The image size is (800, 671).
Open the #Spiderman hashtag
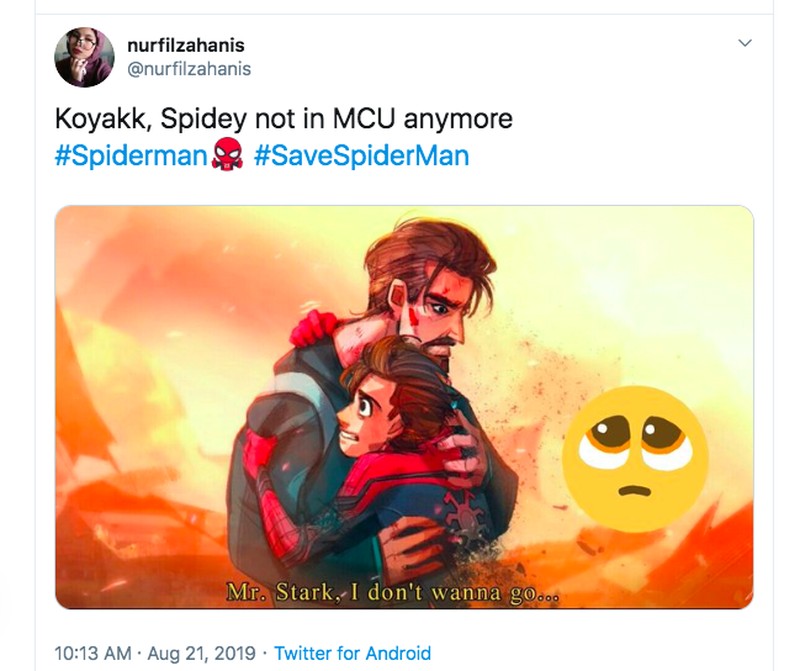[129, 157]
